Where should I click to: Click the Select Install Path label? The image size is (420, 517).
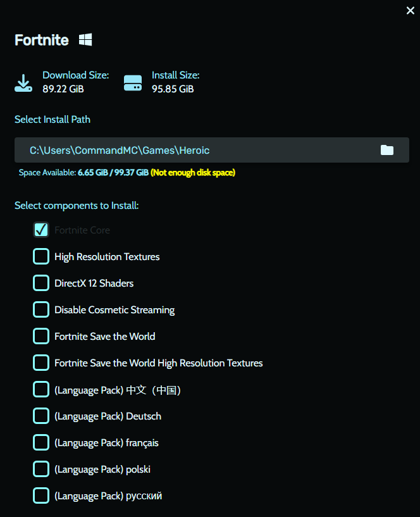(52, 119)
